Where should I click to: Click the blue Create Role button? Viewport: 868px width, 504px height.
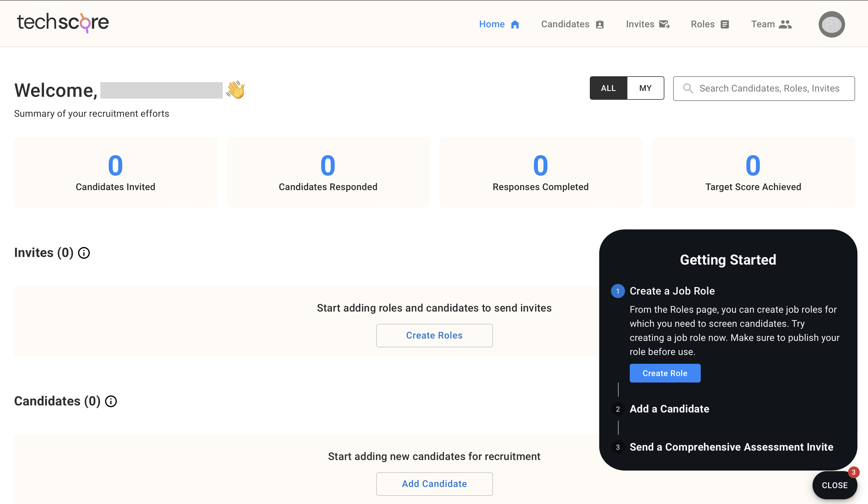click(665, 373)
